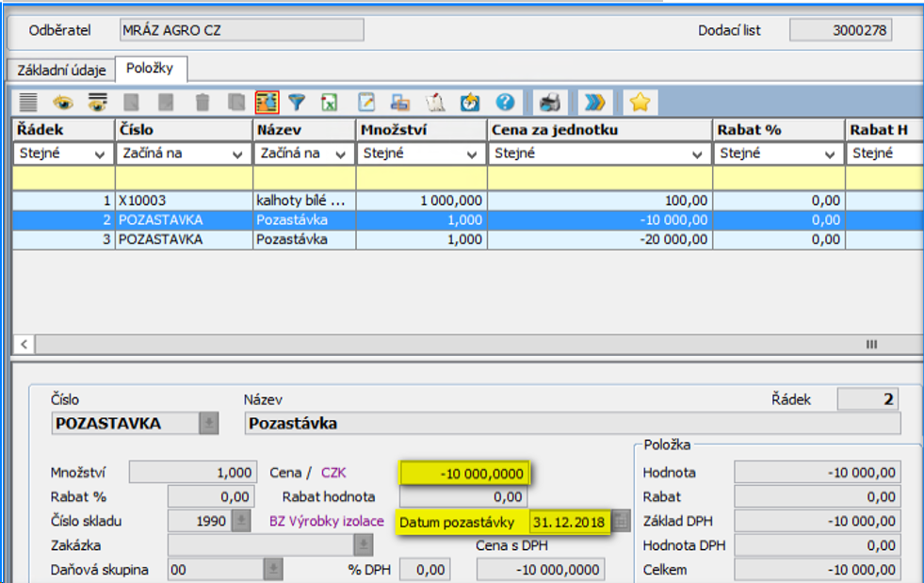Click the blue question mark help icon
This screenshot has height=583, width=924.
[506, 102]
